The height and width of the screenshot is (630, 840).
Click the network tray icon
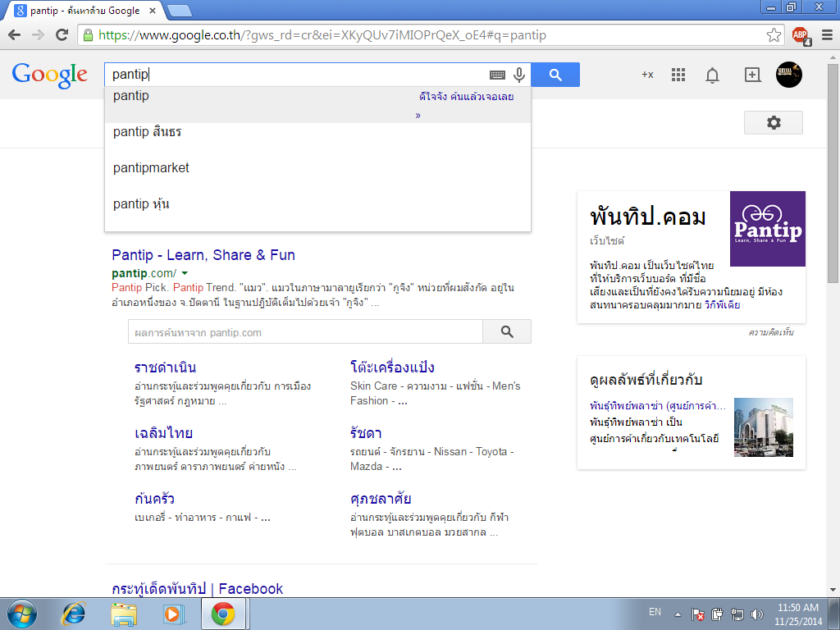737,614
